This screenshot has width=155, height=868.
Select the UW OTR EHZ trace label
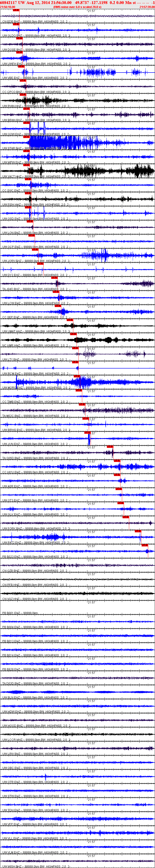tap(35, 782)
